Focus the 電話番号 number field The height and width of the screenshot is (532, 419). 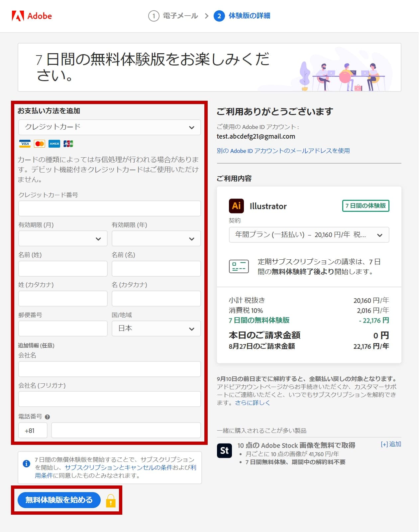click(x=126, y=430)
